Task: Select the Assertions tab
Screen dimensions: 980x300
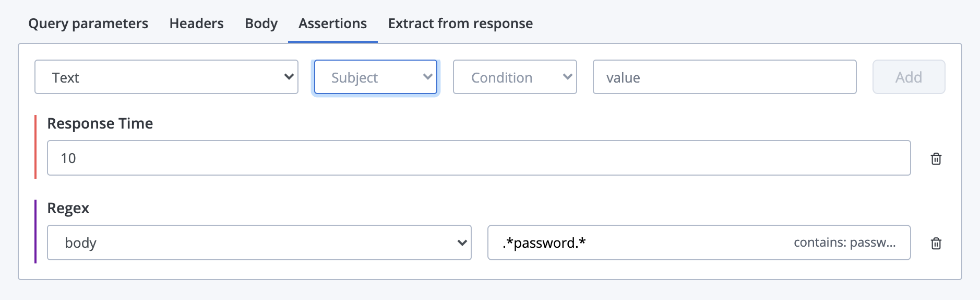Action: coord(332,24)
